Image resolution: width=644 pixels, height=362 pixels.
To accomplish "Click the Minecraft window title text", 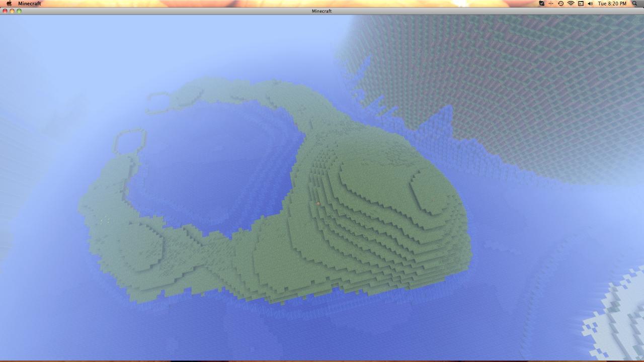I will pos(321,11).
